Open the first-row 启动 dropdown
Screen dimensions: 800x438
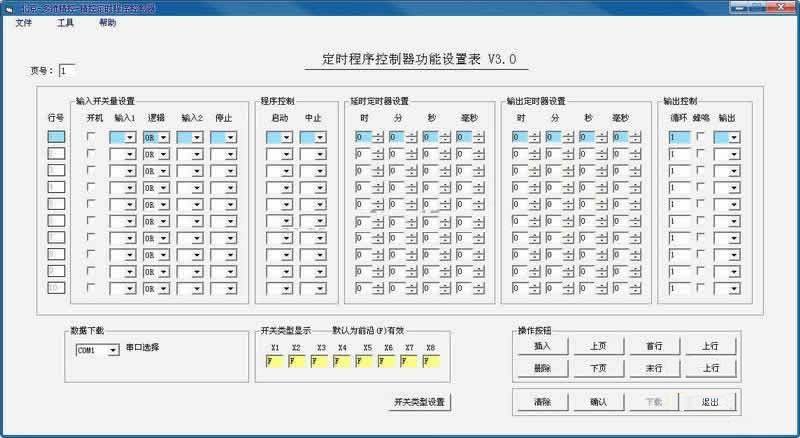(287, 137)
